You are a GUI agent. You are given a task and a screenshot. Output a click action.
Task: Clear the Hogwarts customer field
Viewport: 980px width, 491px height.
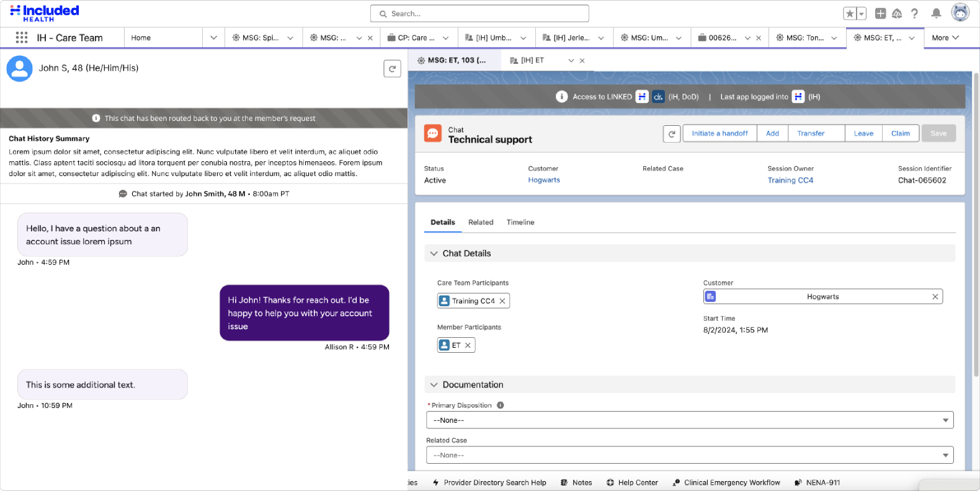(935, 297)
